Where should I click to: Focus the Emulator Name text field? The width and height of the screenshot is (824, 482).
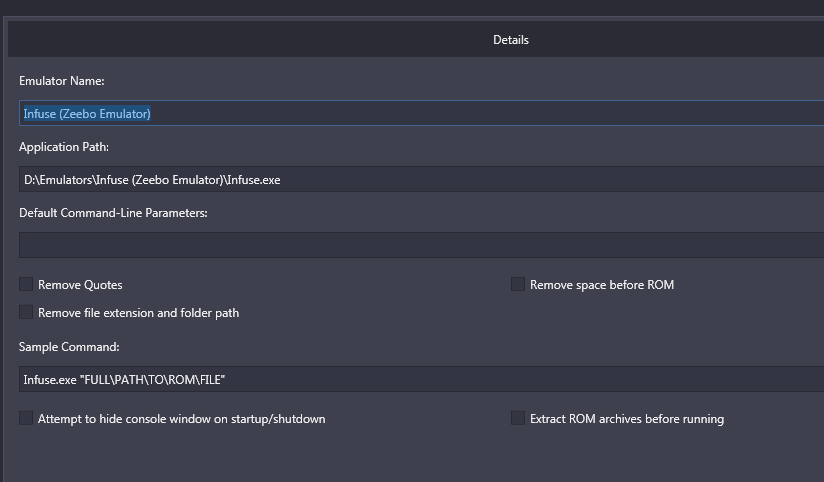click(x=421, y=113)
